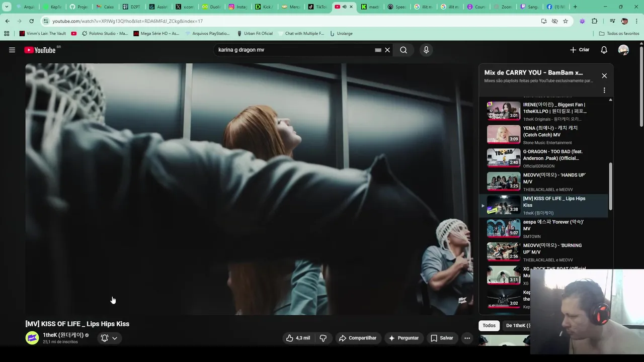Expand the subscription notification dropdown arrow

[x=115, y=338]
